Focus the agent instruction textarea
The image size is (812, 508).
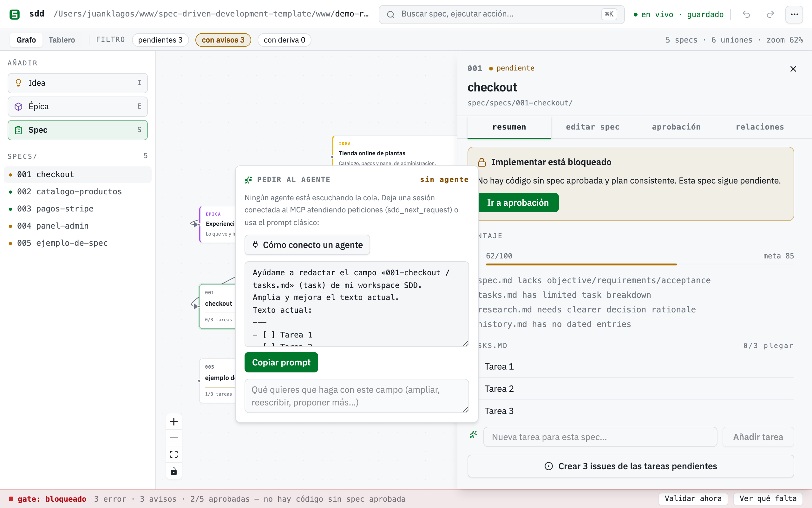pos(356,396)
